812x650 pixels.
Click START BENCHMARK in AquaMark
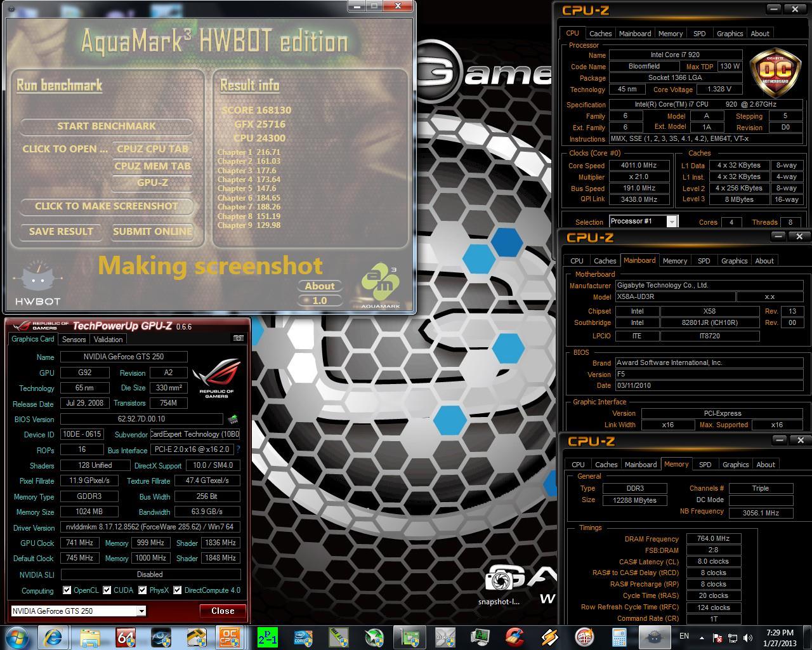pyautogui.click(x=107, y=126)
